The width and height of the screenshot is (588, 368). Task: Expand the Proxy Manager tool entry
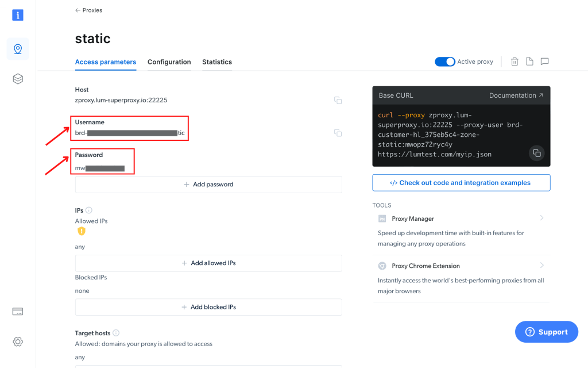pyautogui.click(x=542, y=218)
